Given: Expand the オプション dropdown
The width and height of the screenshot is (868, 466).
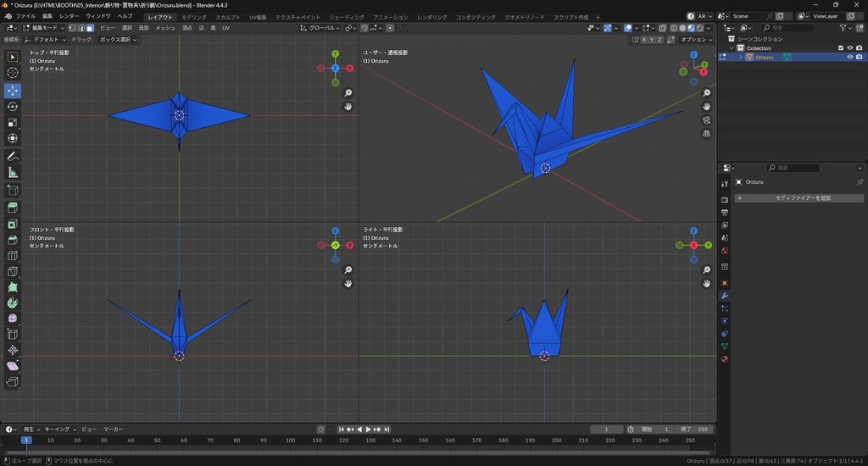Looking at the screenshot, I should click(x=696, y=40).
